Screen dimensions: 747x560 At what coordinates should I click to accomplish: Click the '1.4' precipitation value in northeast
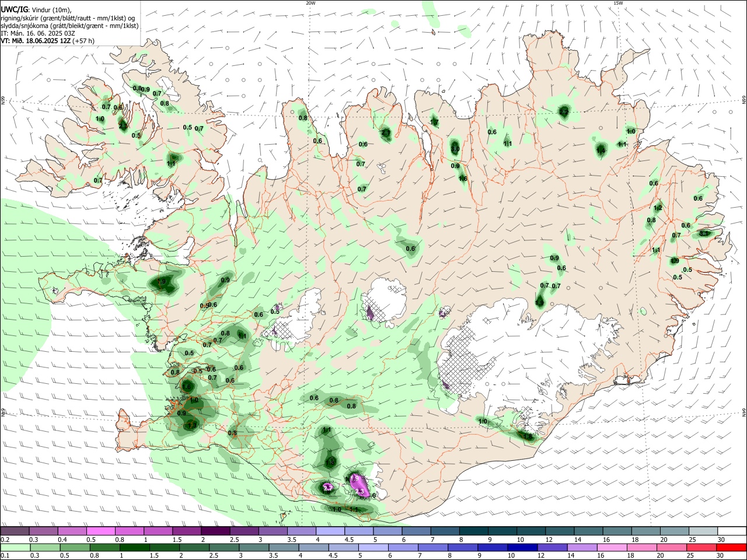point(601,150)
